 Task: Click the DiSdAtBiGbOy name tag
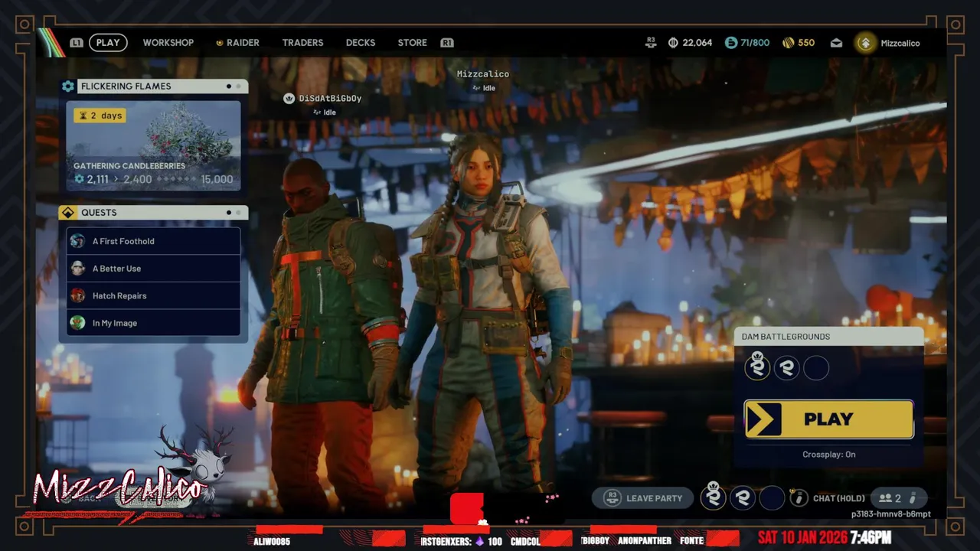coord(330,98)
